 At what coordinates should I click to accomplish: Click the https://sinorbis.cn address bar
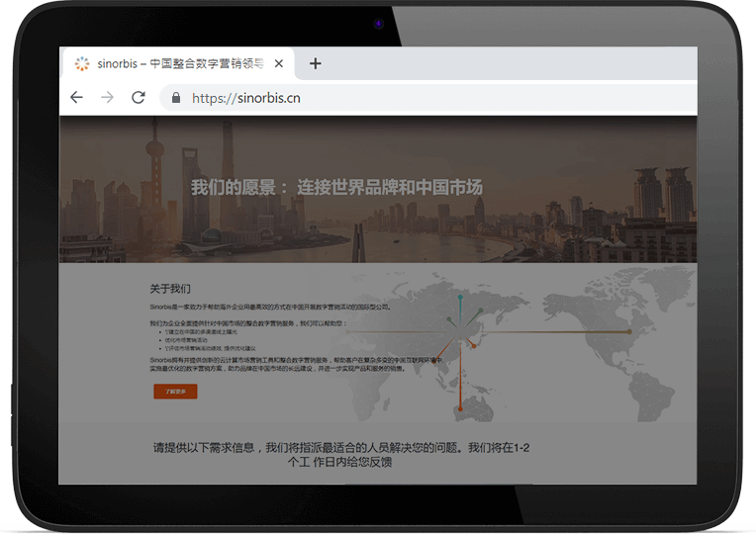(428, 98)
